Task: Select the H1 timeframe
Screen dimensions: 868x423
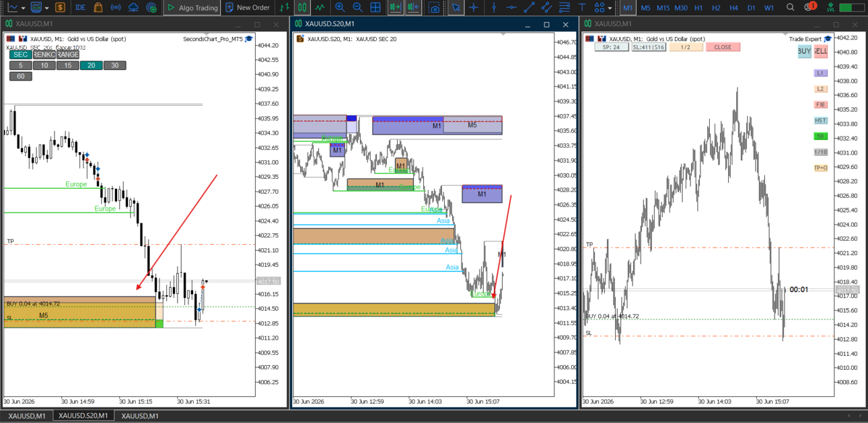Action: tap(698, 7)
